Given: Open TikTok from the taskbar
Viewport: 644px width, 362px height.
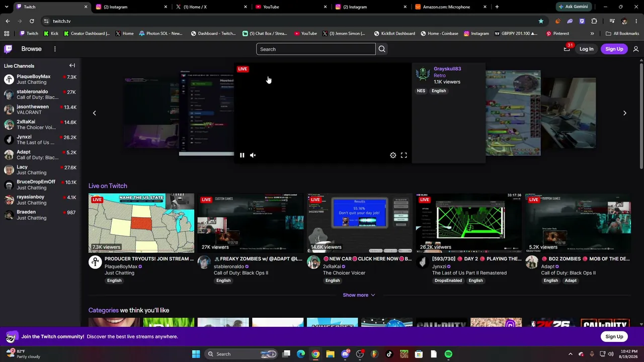Looking at the screenshot, I should 389,354.
